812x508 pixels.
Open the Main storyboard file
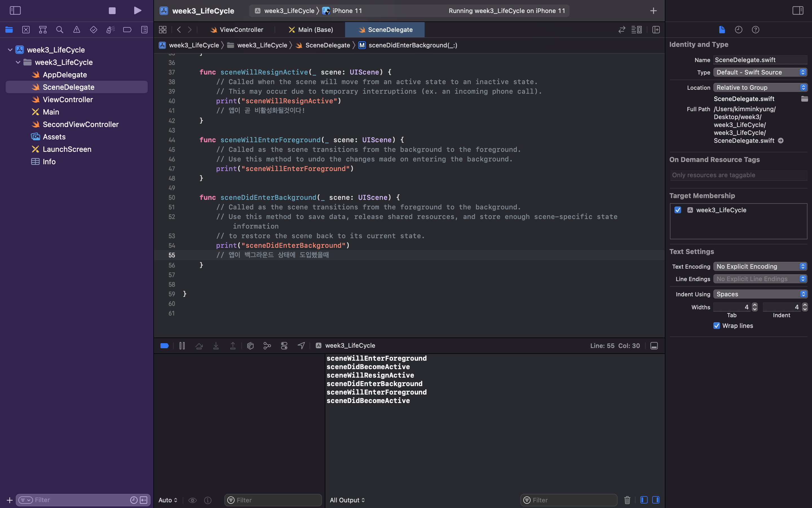point(51,112)
